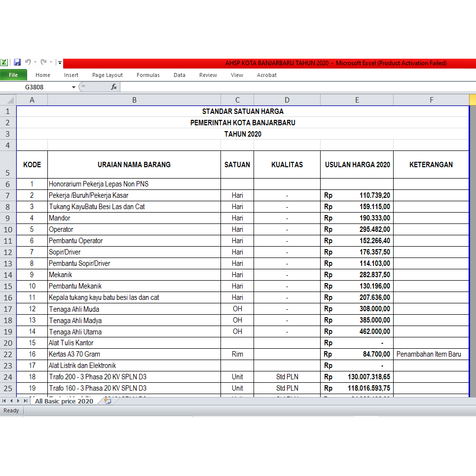Go to first sheet navigation arrow
Viewport: 476px width, 476px height.
[x=4, y=401]
